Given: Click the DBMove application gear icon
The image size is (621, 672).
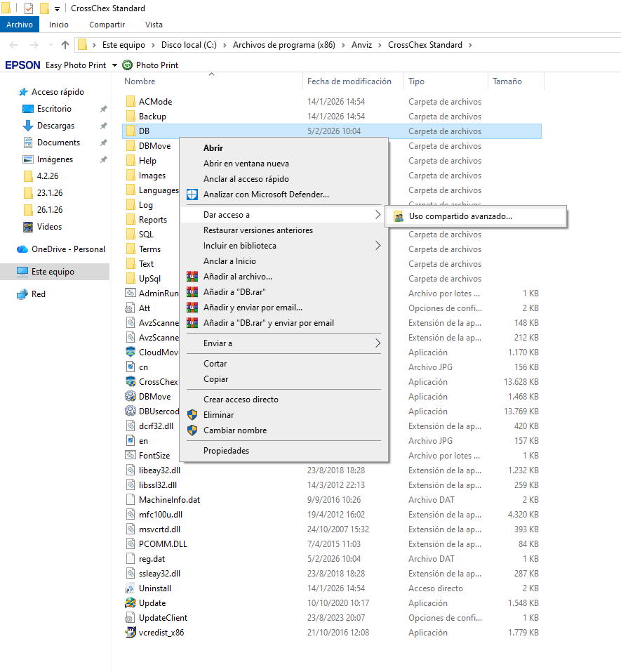Looking at the screenshot, I should pyautogui.click(x=131, y=397).
